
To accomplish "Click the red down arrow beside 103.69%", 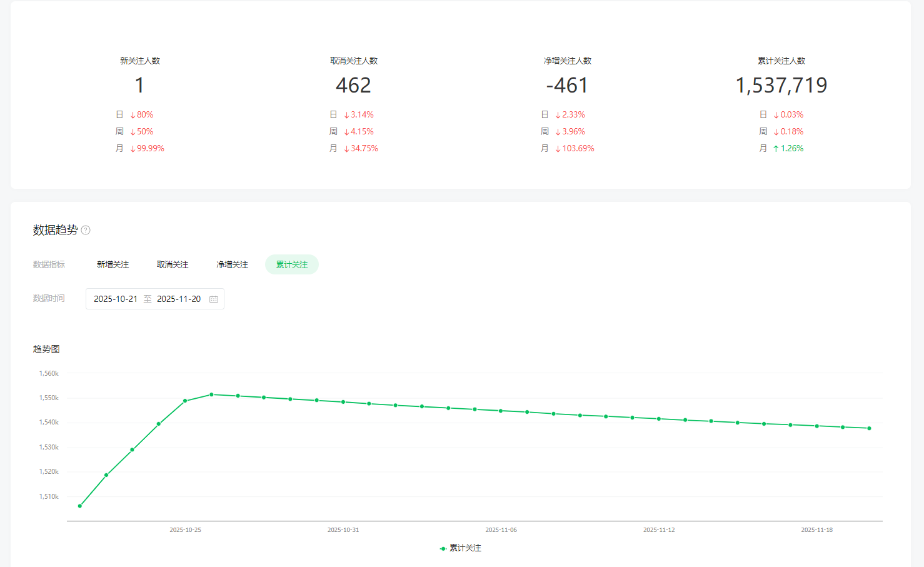I will 558,149.
